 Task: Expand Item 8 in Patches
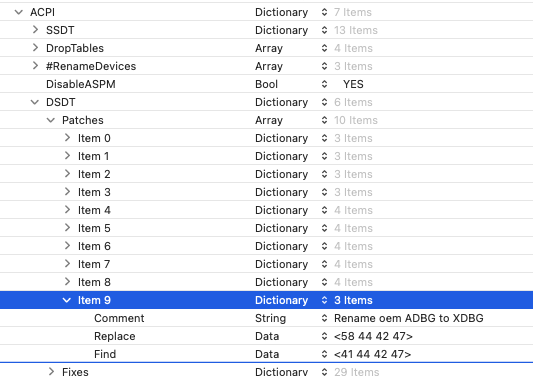tap(67, 282)
